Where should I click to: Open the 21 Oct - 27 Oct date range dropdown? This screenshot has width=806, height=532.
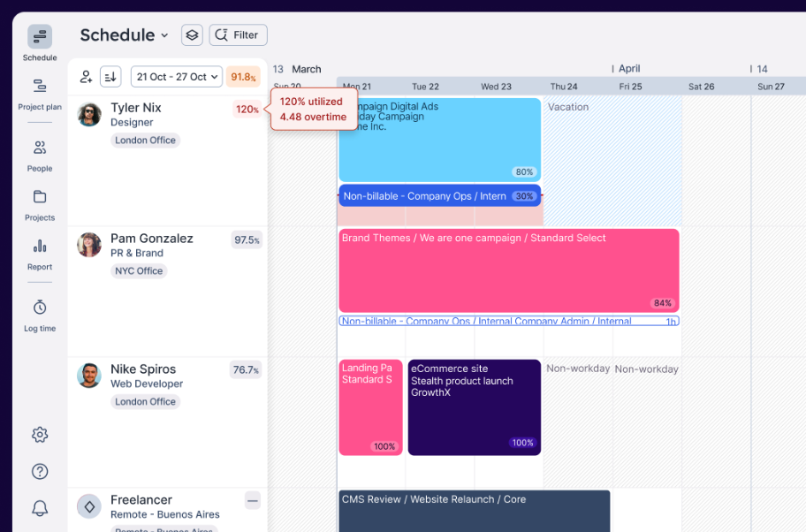coord(176,77)
